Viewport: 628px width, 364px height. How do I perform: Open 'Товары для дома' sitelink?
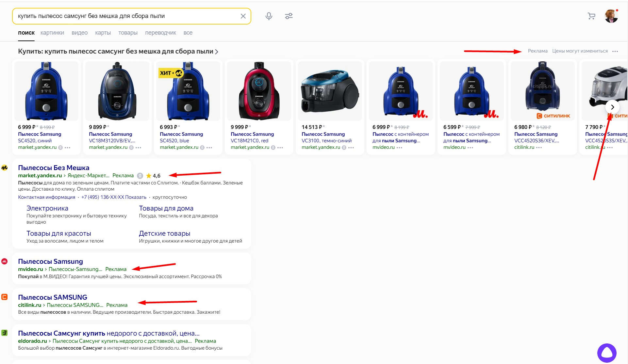click(x=166, y=208)
